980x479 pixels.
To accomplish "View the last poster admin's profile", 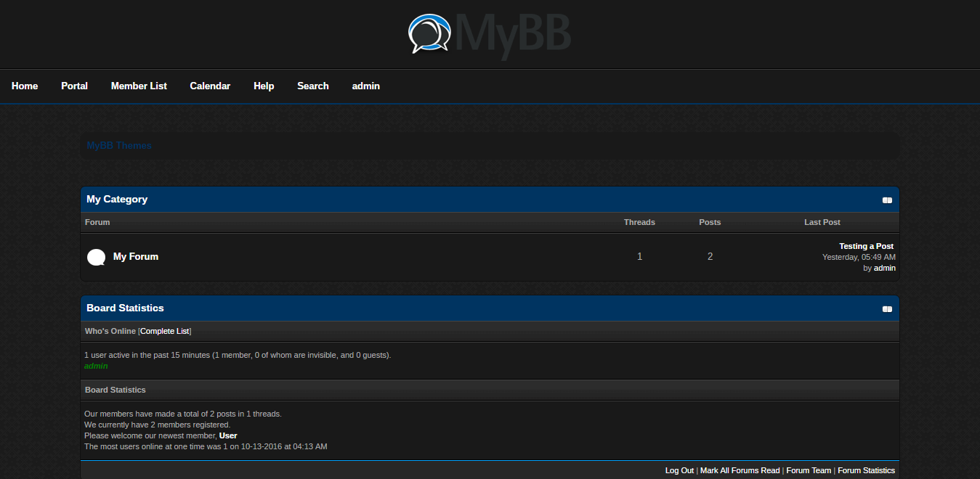I will [x=884, y=268].
